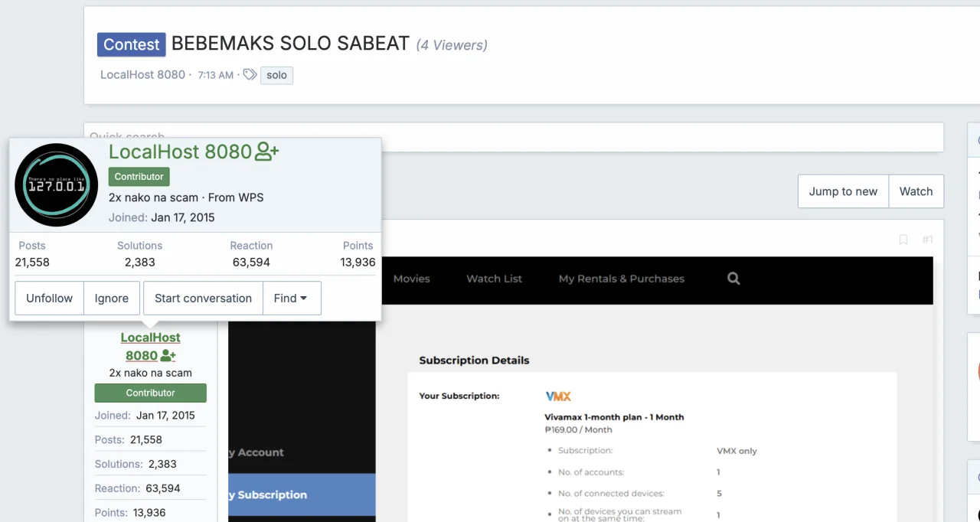Unfollow LocalHost 8080

click(x=49, y=299)
